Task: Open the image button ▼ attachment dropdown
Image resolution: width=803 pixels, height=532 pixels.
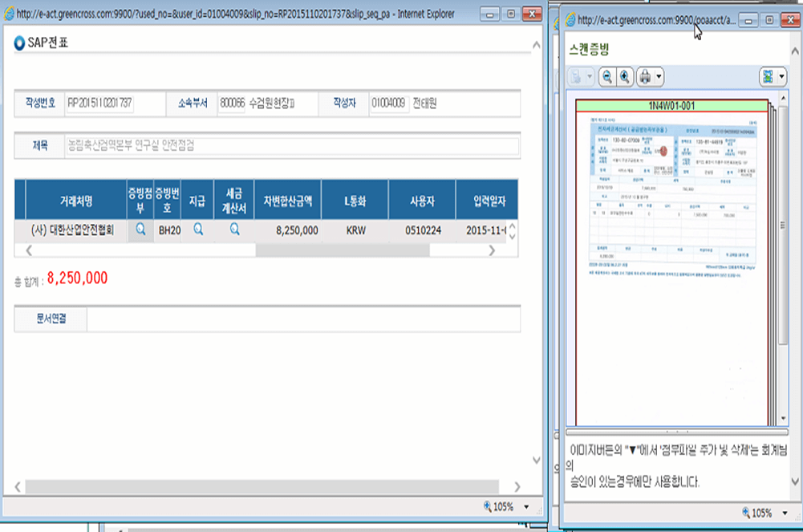Action: click(781, 76)
